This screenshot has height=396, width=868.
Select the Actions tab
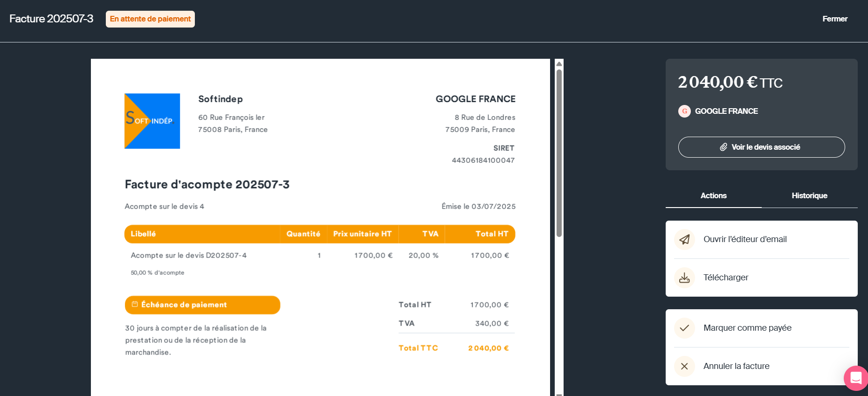pos(713,195)
